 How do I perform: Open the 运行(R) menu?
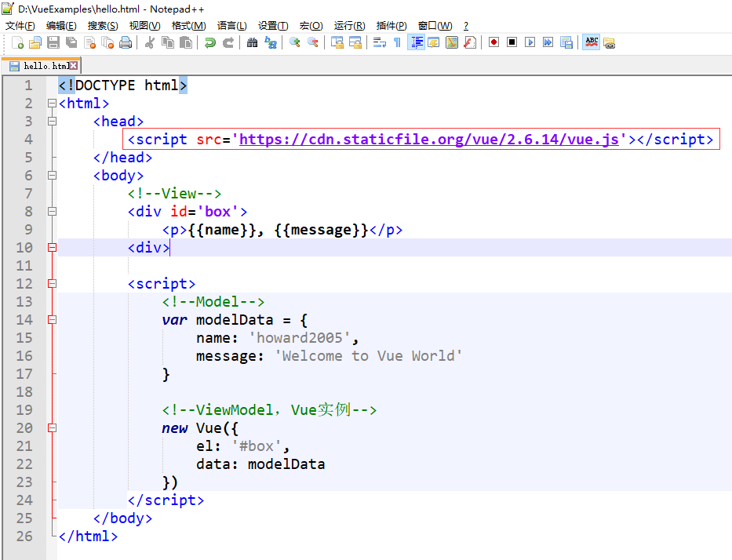[x=349, y=26]
